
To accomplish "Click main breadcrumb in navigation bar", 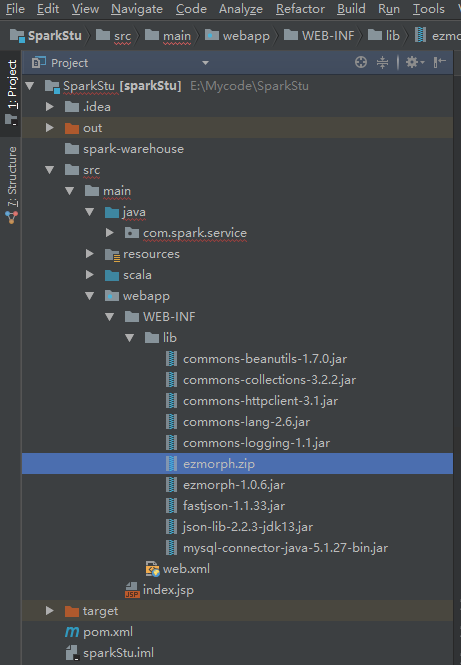I will coord(168,36).
